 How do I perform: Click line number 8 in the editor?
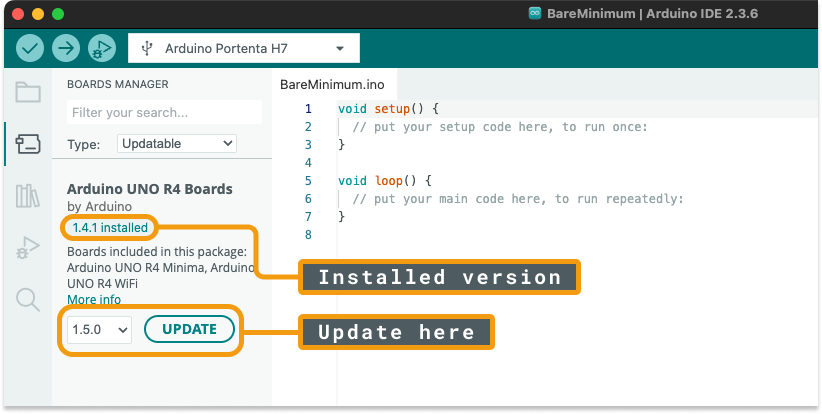point(308,234)
